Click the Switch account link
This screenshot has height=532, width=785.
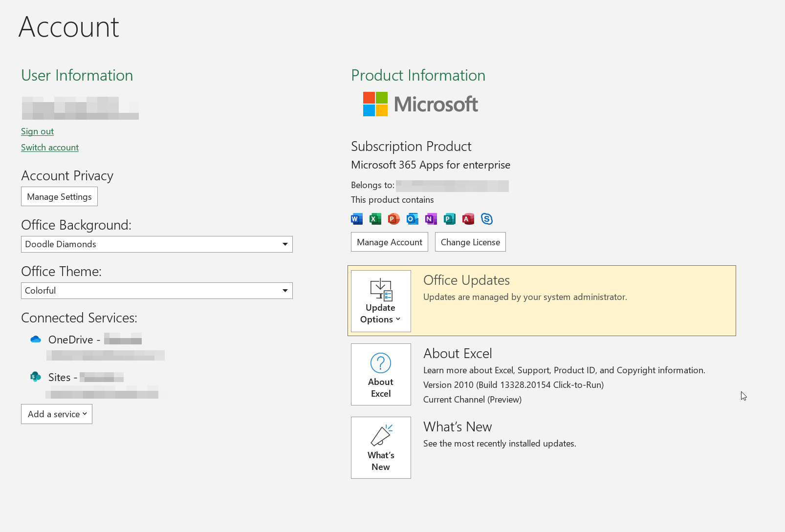50,148
